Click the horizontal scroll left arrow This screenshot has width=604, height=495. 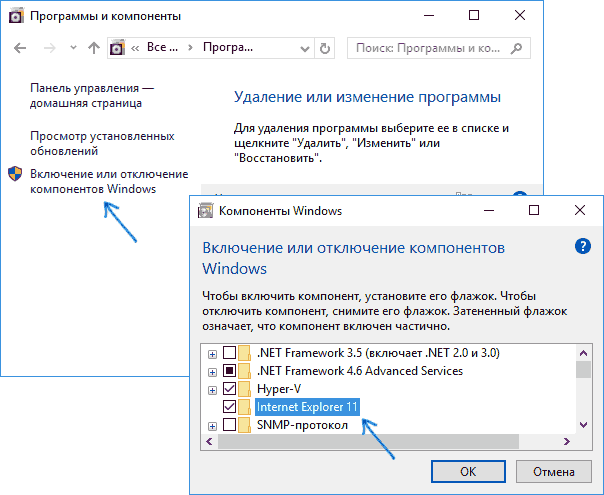click(x=210, y=441)
